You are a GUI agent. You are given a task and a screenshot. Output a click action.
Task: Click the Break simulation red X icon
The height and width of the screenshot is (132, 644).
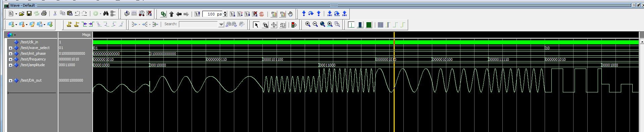[149, 14]
